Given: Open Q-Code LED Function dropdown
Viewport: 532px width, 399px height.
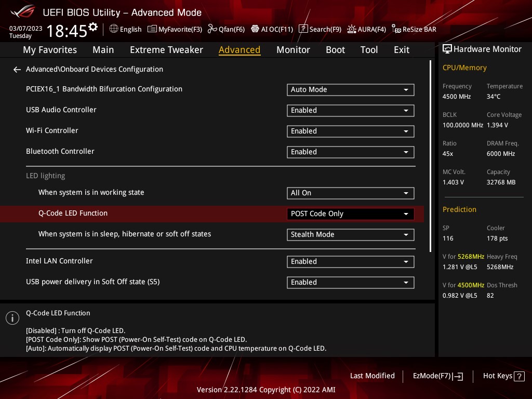Looking at the screenshot, I should point(350,214).
